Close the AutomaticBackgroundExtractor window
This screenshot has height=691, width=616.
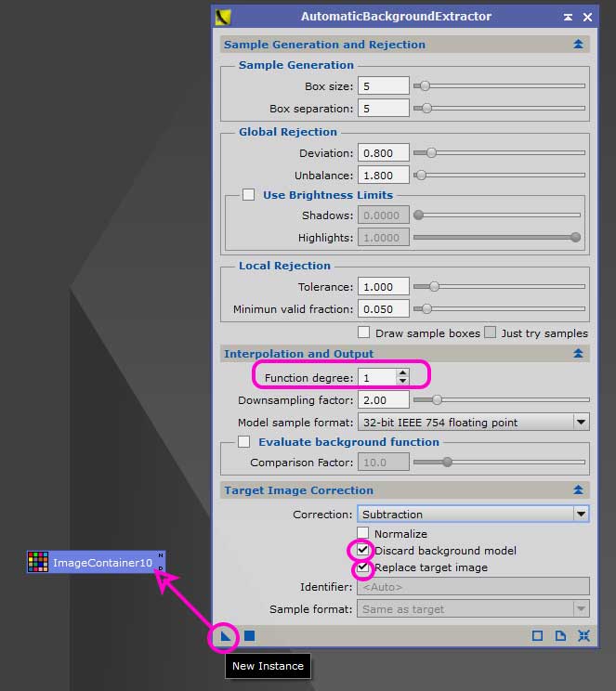pos(587,18)
